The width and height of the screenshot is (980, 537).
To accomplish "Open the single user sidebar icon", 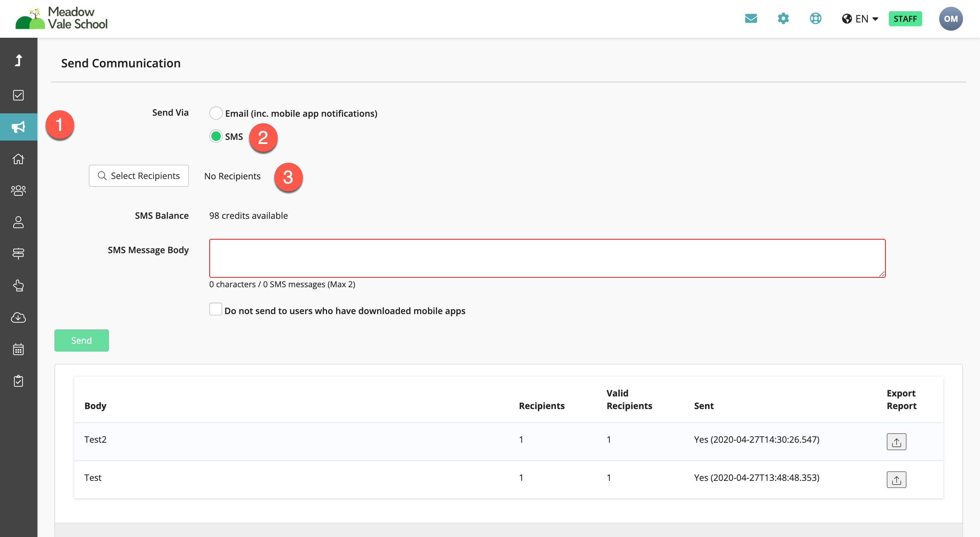I will (x=18, y=222).
